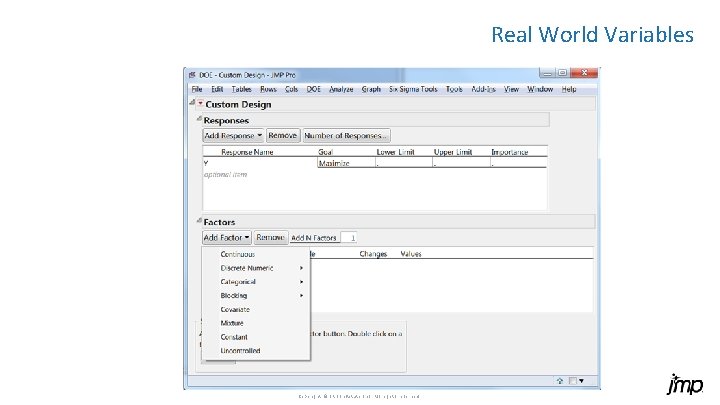
Task: Open the Six Sigma Tools menu
Action: click(413, 89)
